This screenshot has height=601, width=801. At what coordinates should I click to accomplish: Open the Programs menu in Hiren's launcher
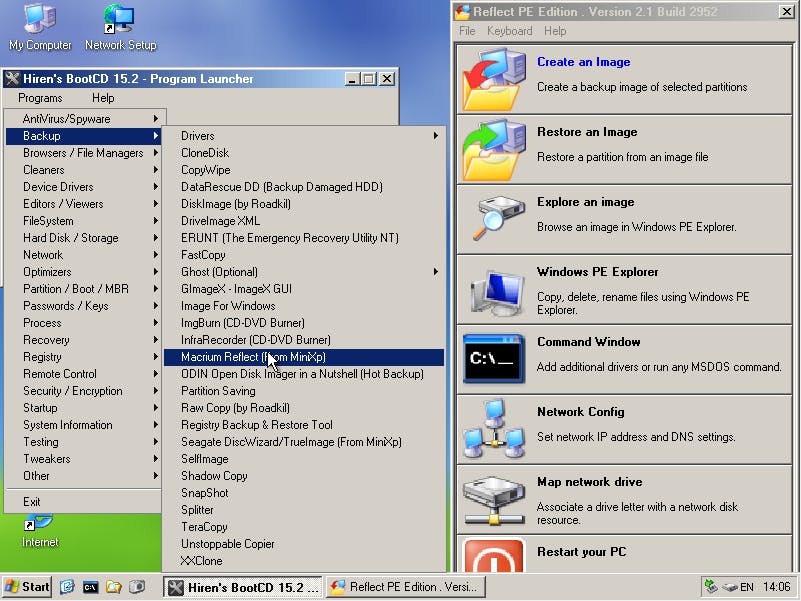point(40,98)
